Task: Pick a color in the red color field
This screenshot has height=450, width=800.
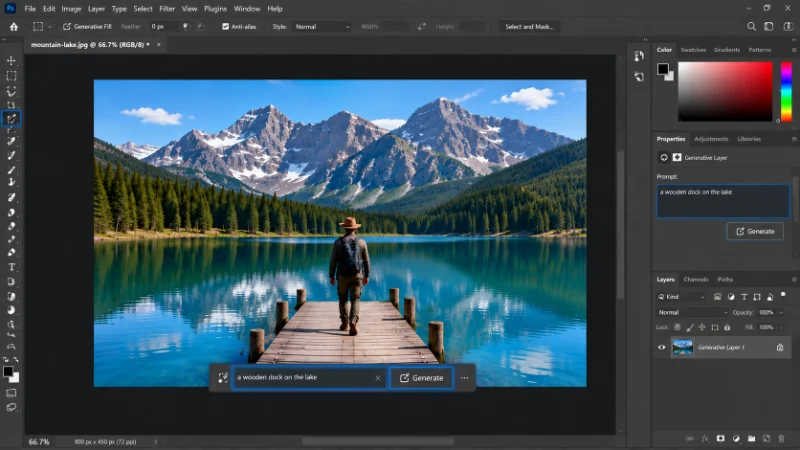Action: [x=725, y=92]
